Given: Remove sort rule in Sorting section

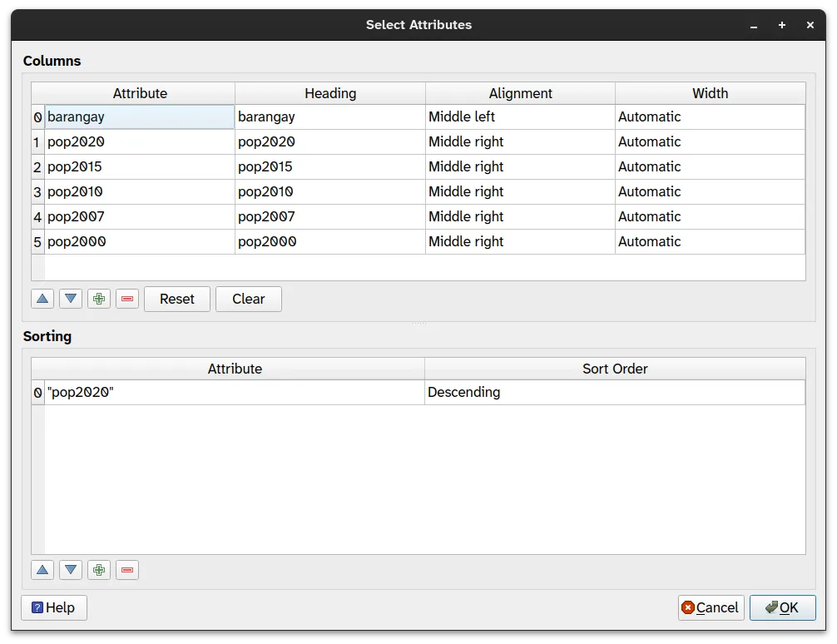Looking at the screenshot, I should (x=127, y=570).
